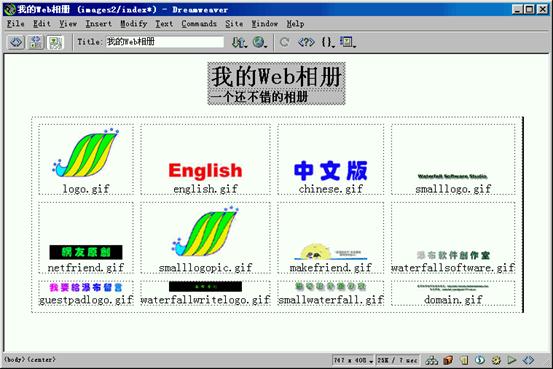The width and height of the screenshot is (553, 369).
Task: Click inside the Title text field
Action: 165,42
